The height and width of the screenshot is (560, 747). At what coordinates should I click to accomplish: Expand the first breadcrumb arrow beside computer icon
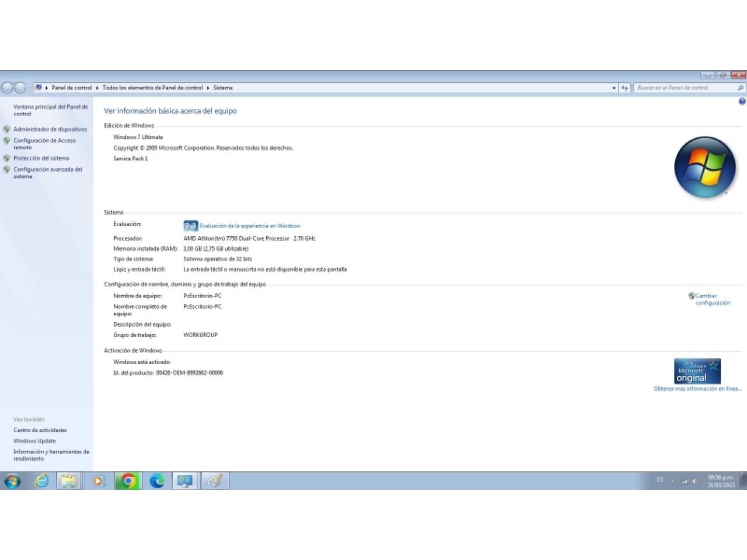[47, 87]
